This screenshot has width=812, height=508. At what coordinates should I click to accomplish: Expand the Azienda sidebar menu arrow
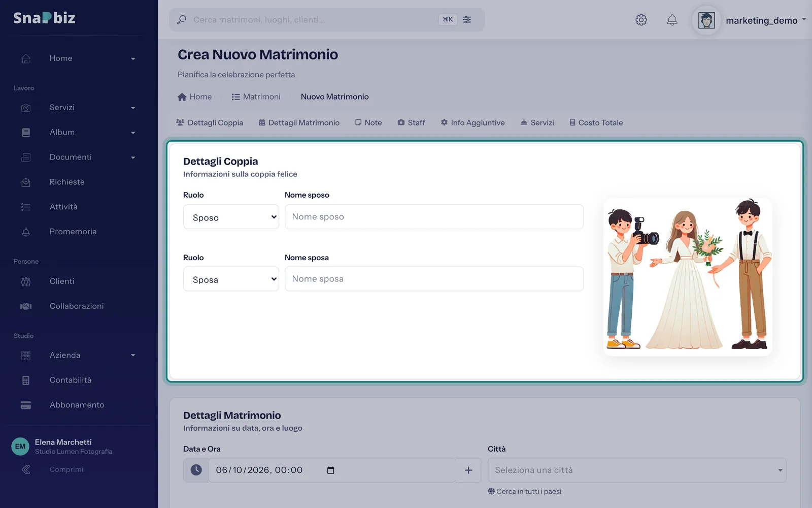click(133, 356)
